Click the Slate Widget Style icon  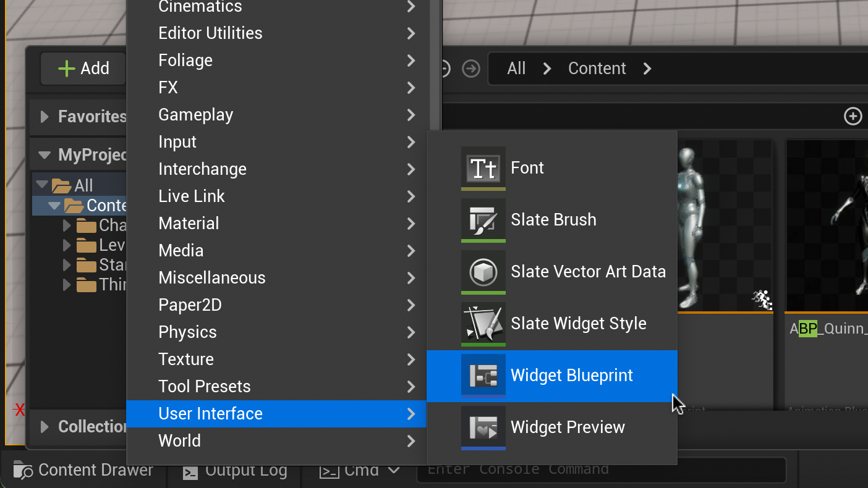point(483,324)
